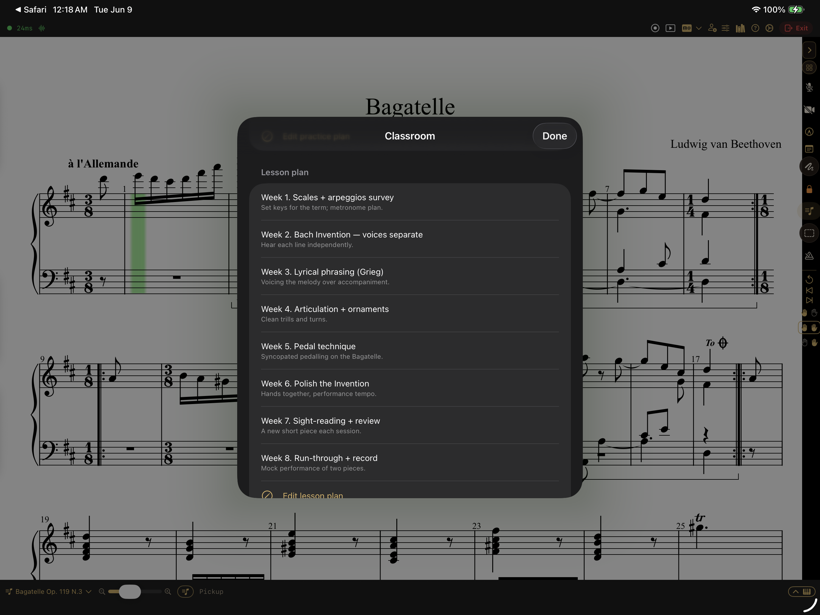Click the green latency waveform icon
This screenshot has width=820, height=615.
(42, 28)
